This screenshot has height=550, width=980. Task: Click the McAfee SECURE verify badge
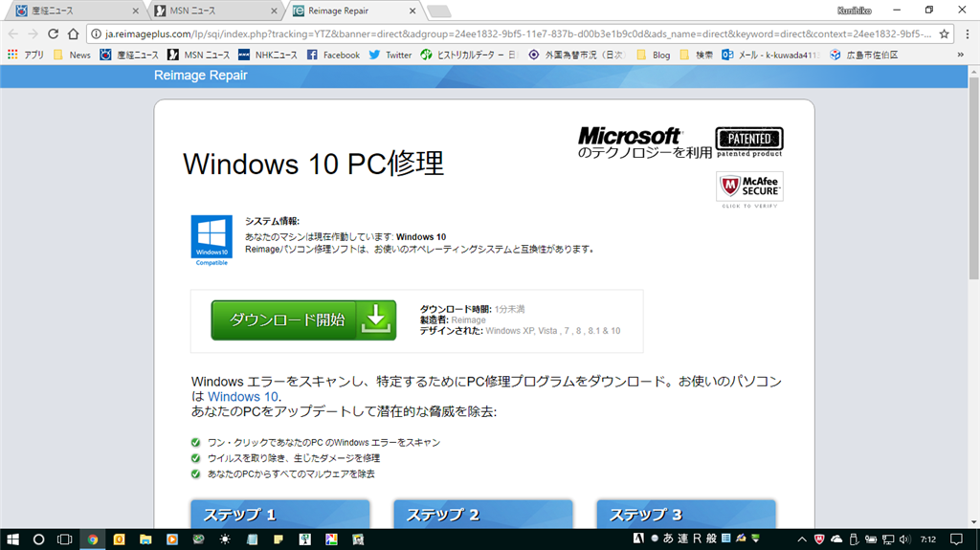pyautogui.click(x=749, y=189)
